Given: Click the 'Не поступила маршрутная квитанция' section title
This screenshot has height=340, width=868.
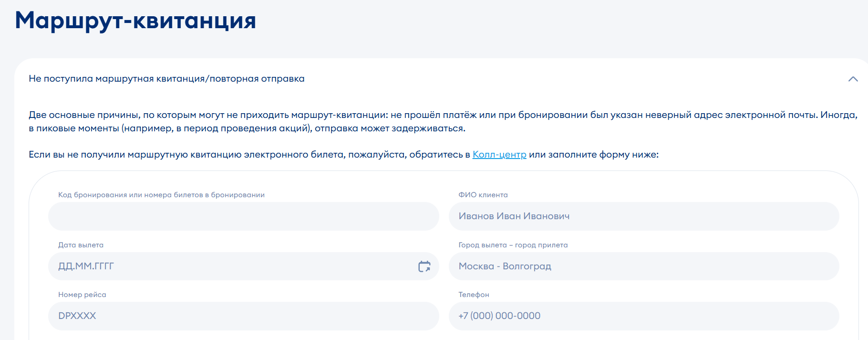Looking at the screenshot, I should pos(166,79).
